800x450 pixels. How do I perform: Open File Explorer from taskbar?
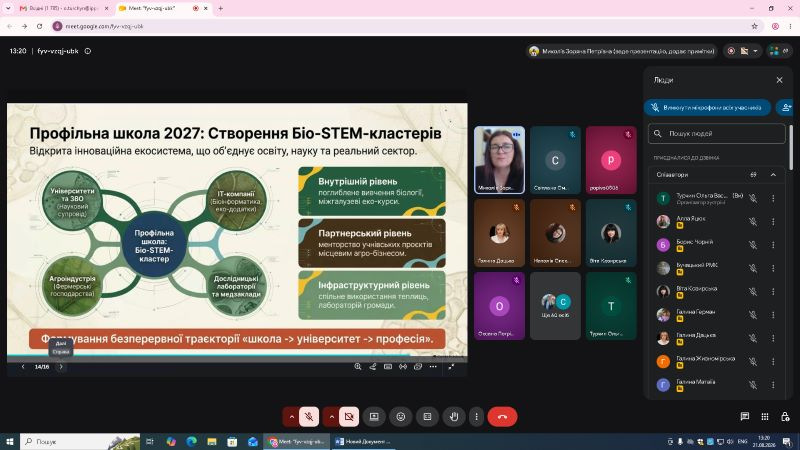[x=212, y=441]
